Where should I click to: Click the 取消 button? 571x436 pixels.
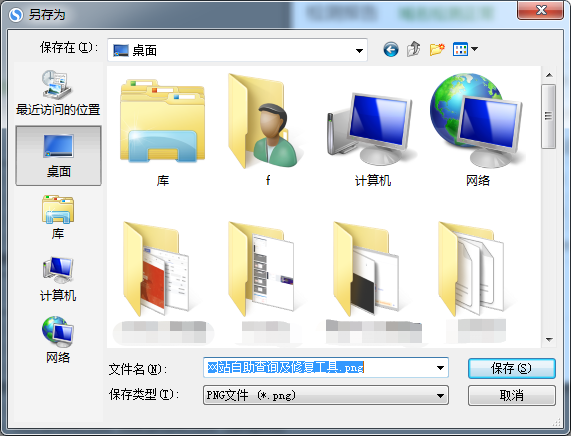tap(512, 395)
